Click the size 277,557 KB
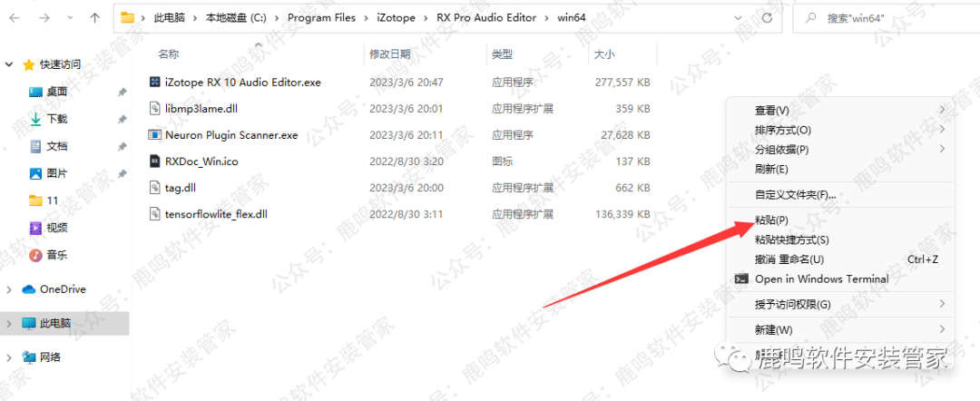 (x=622, y=82)
